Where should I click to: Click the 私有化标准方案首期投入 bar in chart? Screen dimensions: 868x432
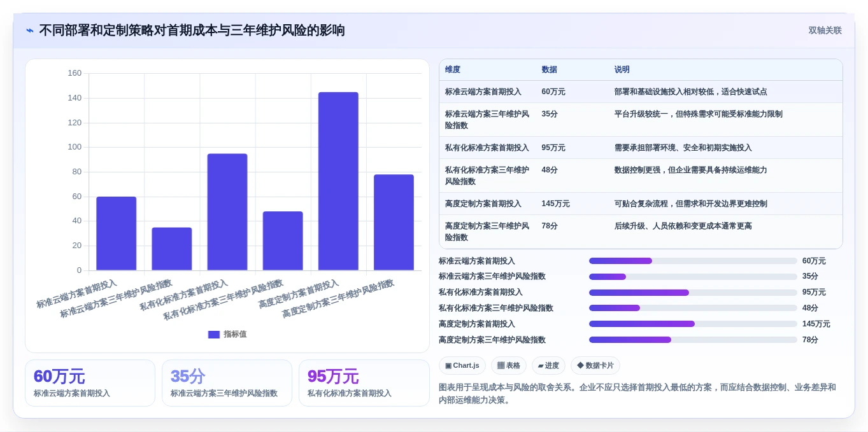pyautogui.click(x=227, y=212)
